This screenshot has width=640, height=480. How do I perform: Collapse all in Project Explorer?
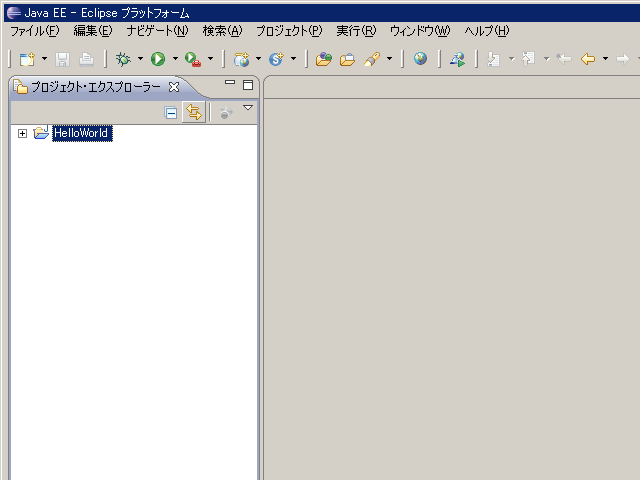point(171,113)
